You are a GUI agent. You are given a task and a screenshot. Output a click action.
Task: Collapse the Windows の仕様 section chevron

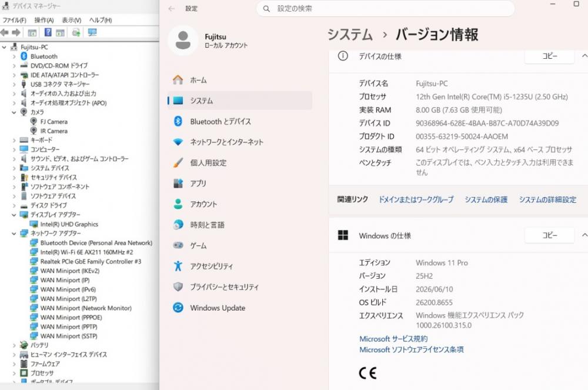coord(584,235)
